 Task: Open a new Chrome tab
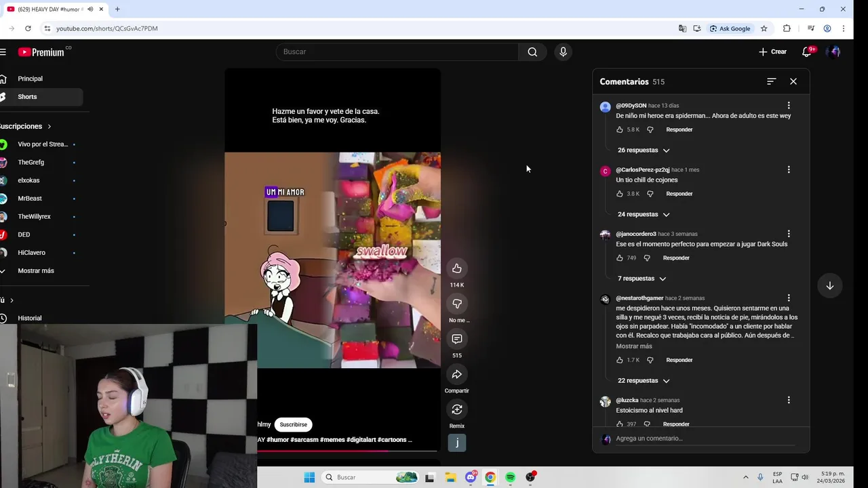(x=117, y=9)
